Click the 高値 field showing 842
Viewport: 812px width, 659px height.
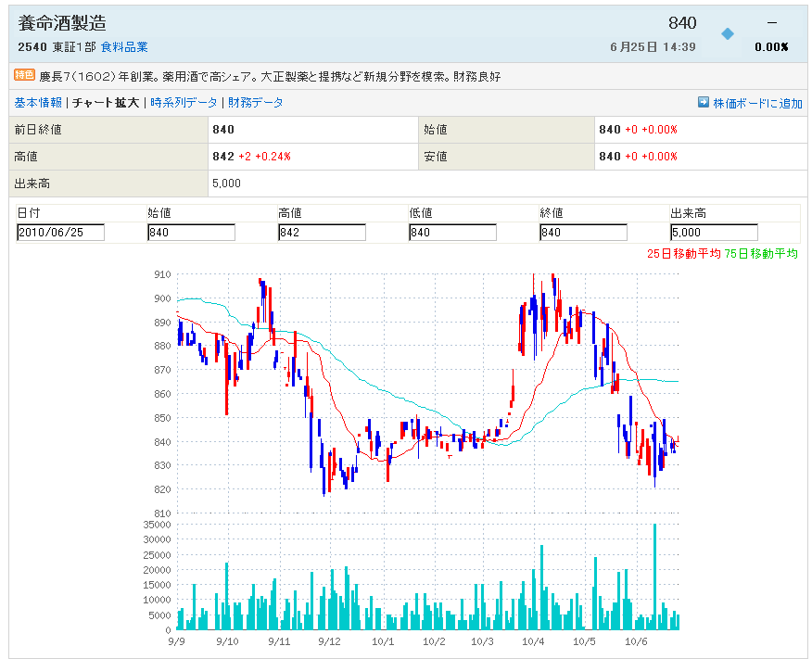322,233
